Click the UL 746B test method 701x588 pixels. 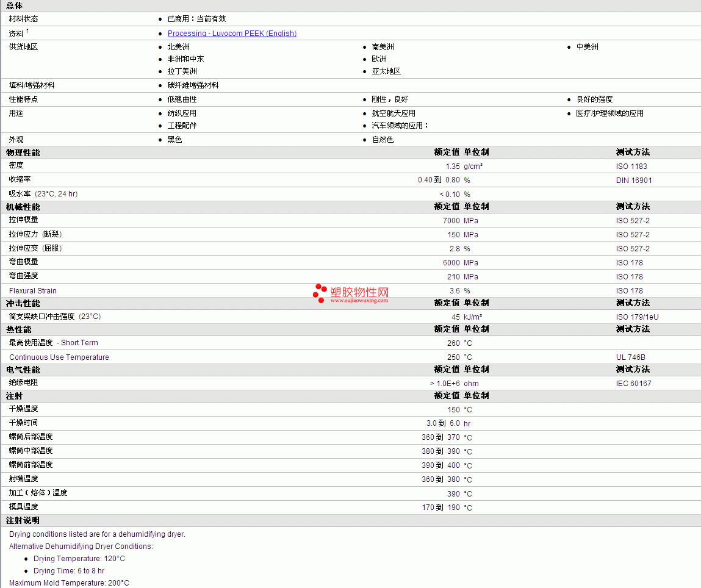point(630,357)
